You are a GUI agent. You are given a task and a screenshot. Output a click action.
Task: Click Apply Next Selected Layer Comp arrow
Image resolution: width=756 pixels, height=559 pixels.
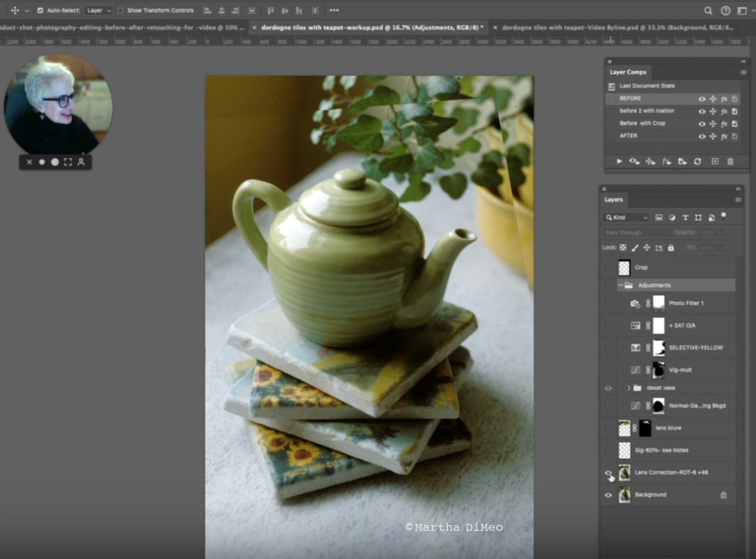619,161
